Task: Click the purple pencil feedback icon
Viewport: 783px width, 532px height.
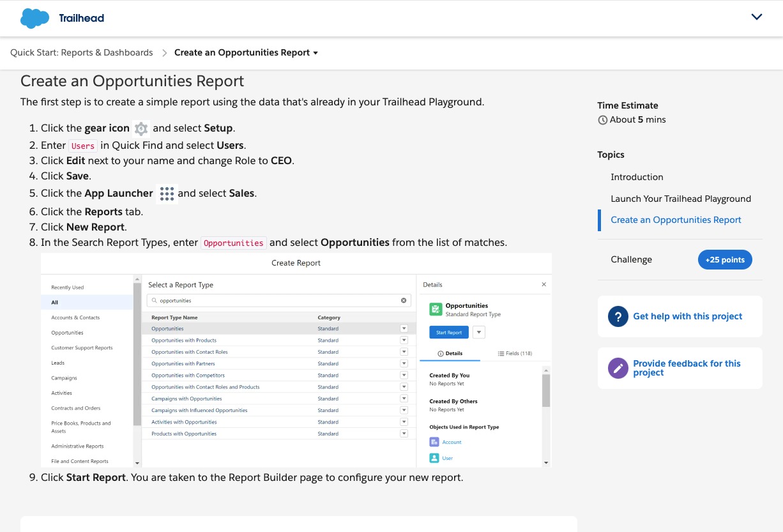Action: click(x=618, y=368)
